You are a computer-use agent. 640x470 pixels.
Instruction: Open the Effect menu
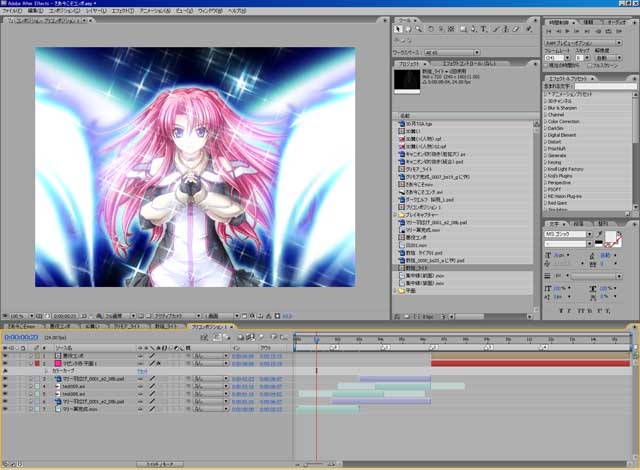[123, 11]
